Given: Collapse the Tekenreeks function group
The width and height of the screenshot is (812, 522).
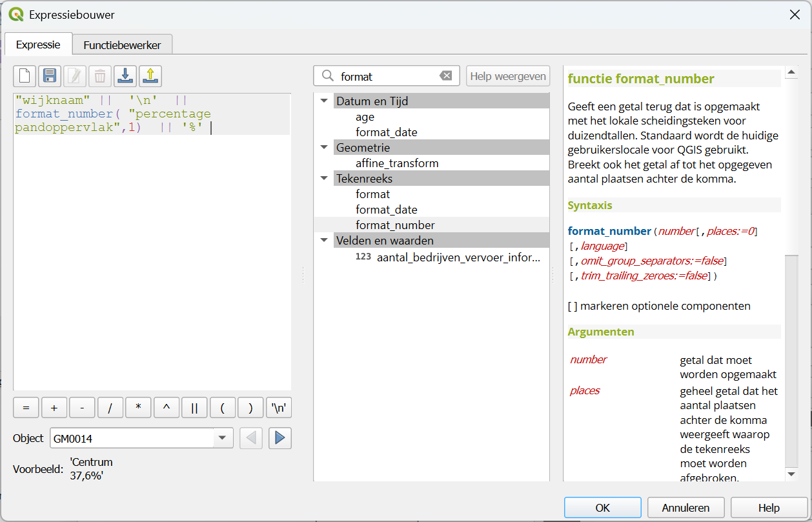Looking at the screenshot, I should (x=324, y=179).
